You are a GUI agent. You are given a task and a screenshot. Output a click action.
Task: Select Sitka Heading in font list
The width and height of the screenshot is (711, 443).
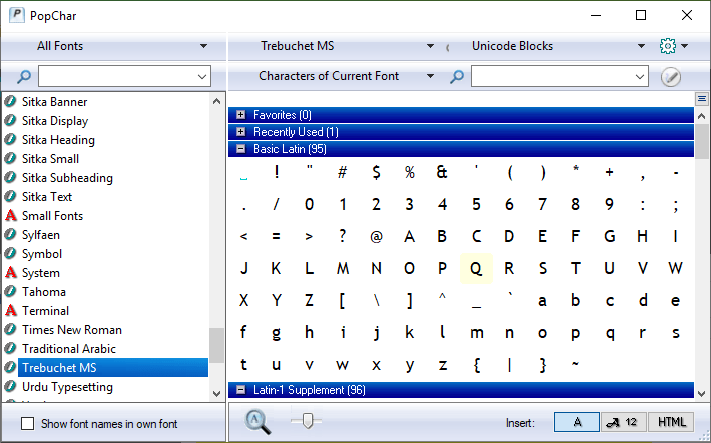coord(58,140)
